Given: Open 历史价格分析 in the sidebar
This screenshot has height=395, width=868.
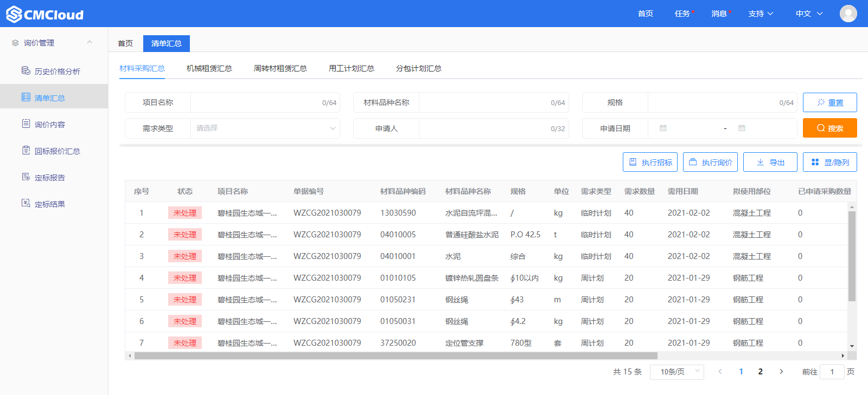Looking at the screenshot, I should (58, 72).
